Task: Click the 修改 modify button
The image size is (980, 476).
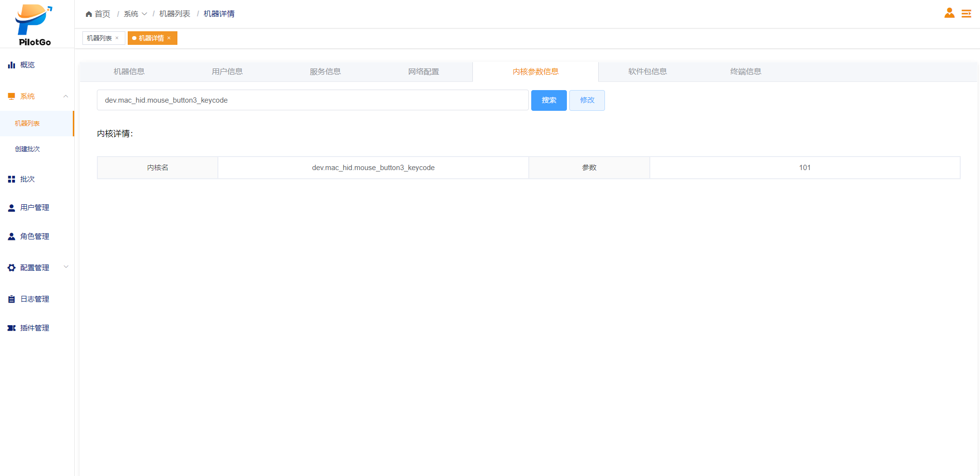Action: (x=587, y=100)
